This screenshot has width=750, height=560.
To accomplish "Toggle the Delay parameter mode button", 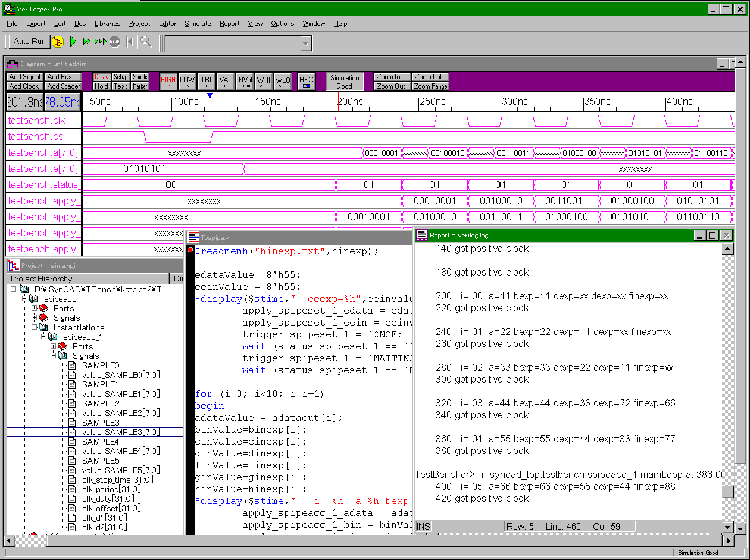I will click(x=102, y=77).
